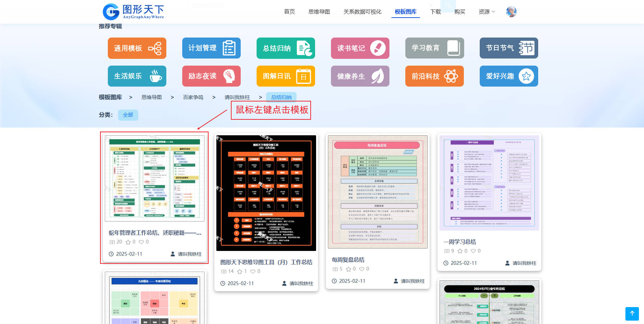Star the 蛇年管理者工作总结 template
This screenshot has width=644, height=324.
128,242
